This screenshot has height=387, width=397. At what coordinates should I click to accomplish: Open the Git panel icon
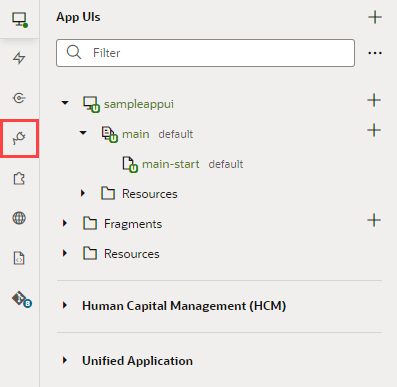point(22,299)
